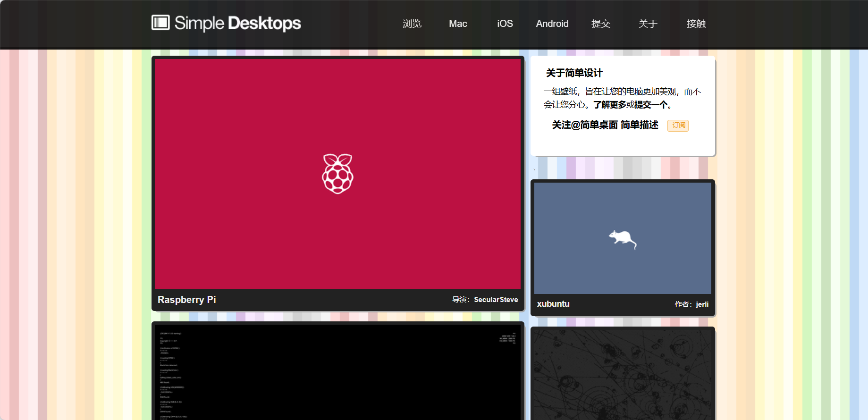Click the orange 订阅 button
The height and width of the screenshot is (420, 868).
click(x=678, y=126)
